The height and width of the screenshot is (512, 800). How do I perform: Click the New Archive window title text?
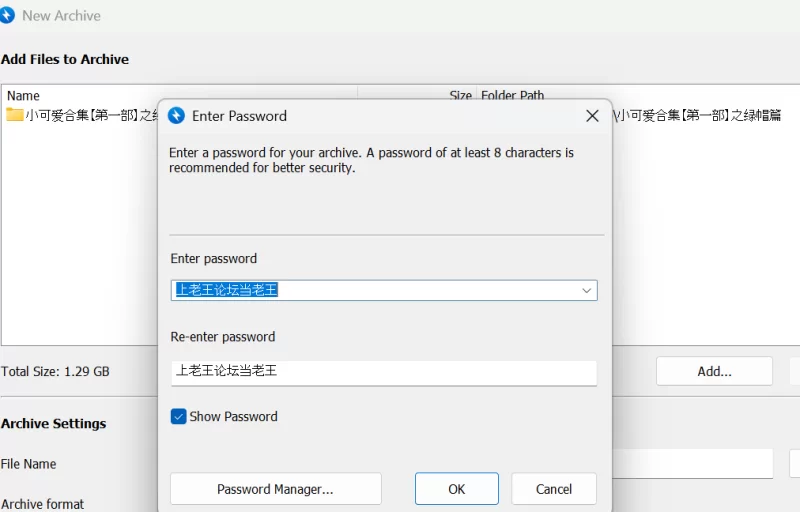[61, 15]
